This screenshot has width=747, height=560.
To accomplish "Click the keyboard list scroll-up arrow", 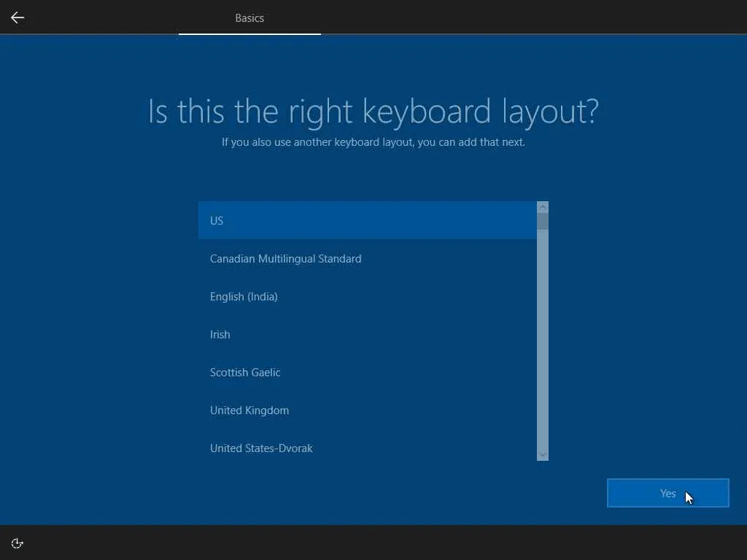I will click(x=543, y=207).
